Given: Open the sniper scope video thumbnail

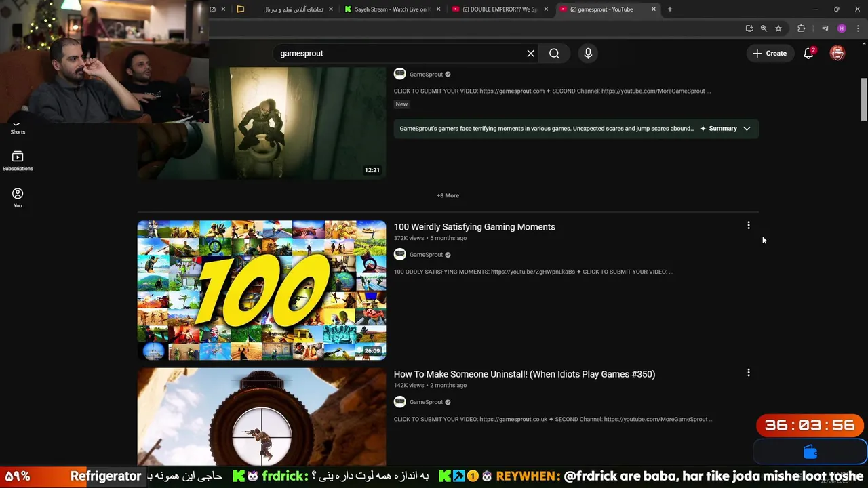Looking at the screenshot, I should (262, 417).
